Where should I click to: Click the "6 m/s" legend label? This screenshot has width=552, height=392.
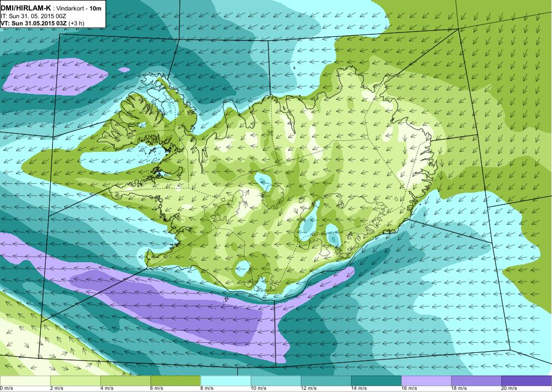point(157,389)
